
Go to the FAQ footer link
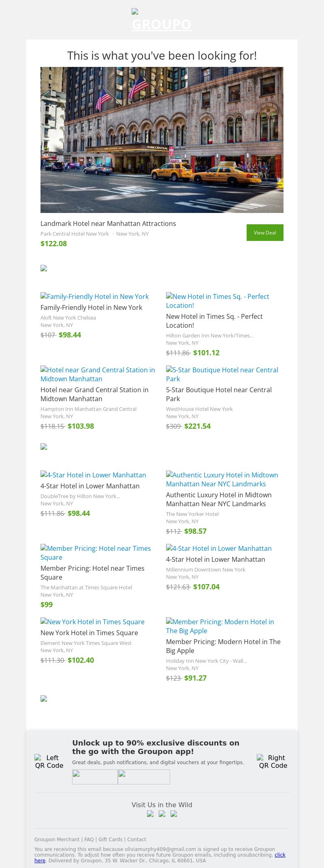(89, 840)
